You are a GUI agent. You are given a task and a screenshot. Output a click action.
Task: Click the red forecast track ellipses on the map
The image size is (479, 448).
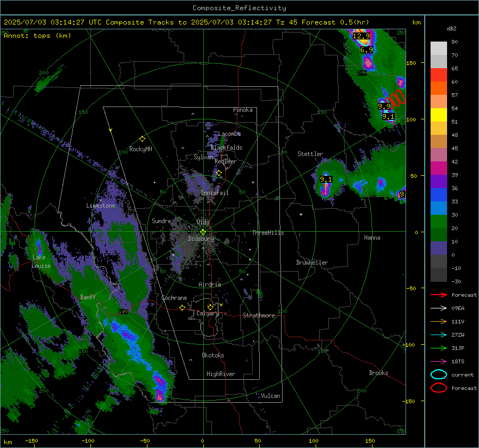click(x=395, y=99)
